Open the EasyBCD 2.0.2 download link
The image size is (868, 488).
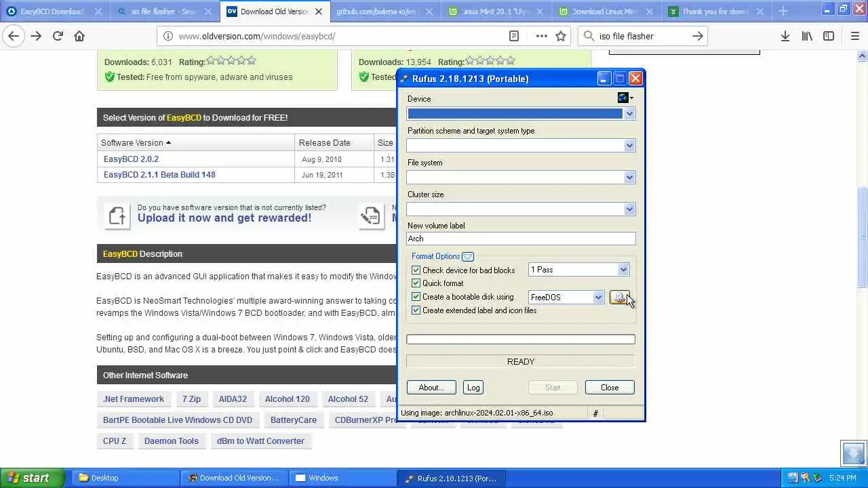coord(131,159)
